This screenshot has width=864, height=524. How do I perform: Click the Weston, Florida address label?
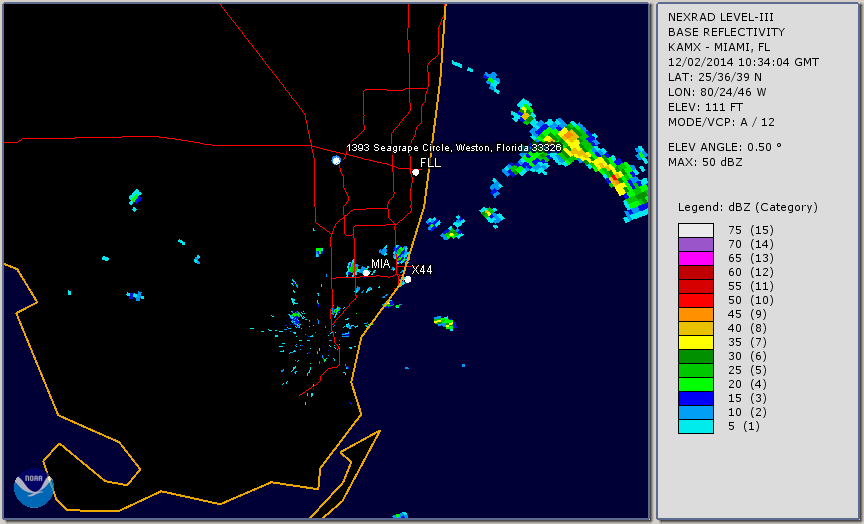pos(454,148)
